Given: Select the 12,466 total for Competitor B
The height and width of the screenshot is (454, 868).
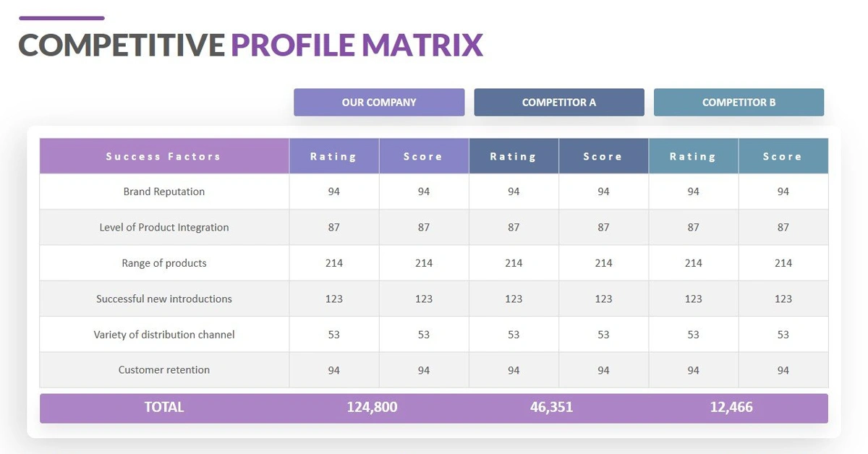Looking at the screenshot, I should pyautogui.click(x=731, y=407).
